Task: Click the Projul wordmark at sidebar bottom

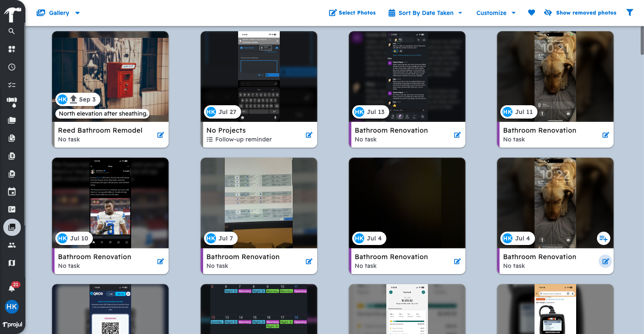Action: pyautogui.click(x=12, y=324)
